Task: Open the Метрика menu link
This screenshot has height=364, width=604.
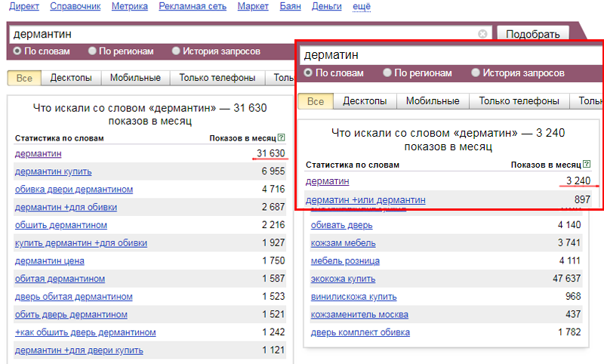Action: pos(130,6)
